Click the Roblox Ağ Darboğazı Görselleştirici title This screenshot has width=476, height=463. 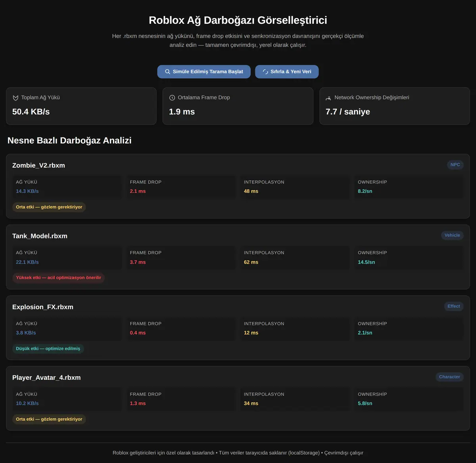pyautogui.click(x=238, y=20)
